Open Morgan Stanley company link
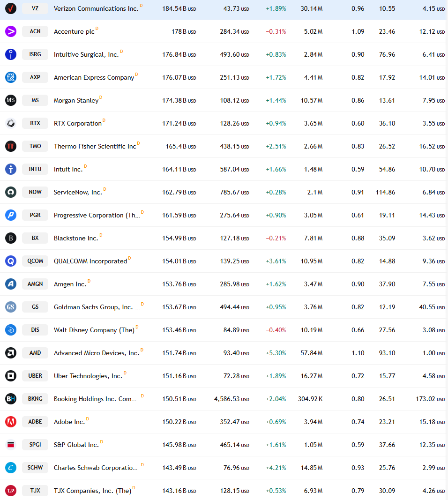The height and width of the screenshot is (500, 448). [x=76, y=100]
